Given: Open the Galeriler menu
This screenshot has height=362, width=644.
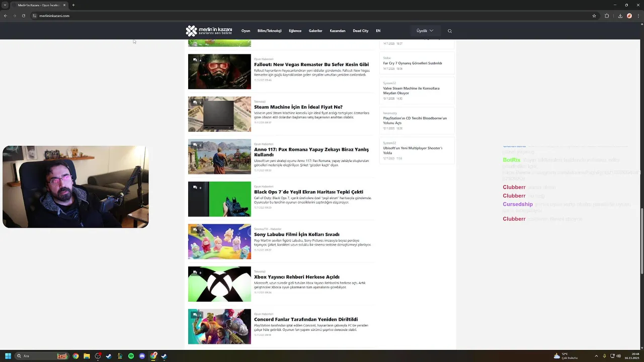Looking at the screenshot, I should pos(315,31).
